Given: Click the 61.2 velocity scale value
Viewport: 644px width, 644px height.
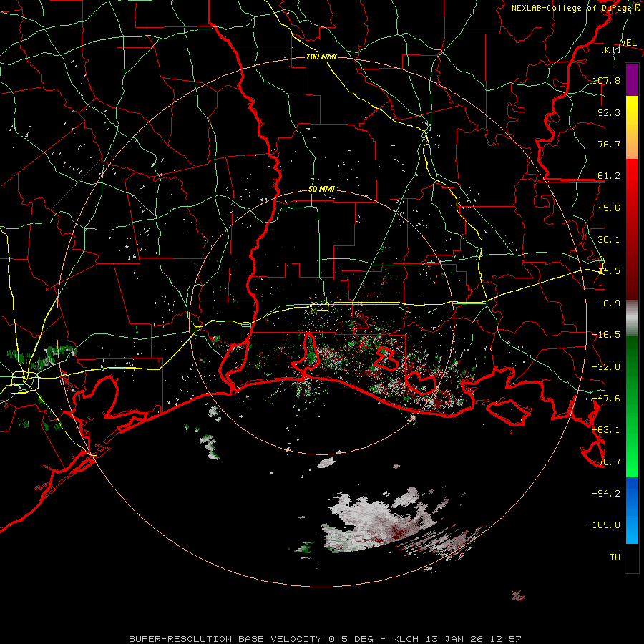Looking at the screenshot, I should click(x=609, y=176).
